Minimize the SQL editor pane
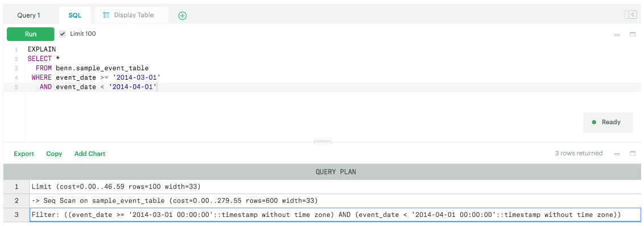 pos(617,35)
